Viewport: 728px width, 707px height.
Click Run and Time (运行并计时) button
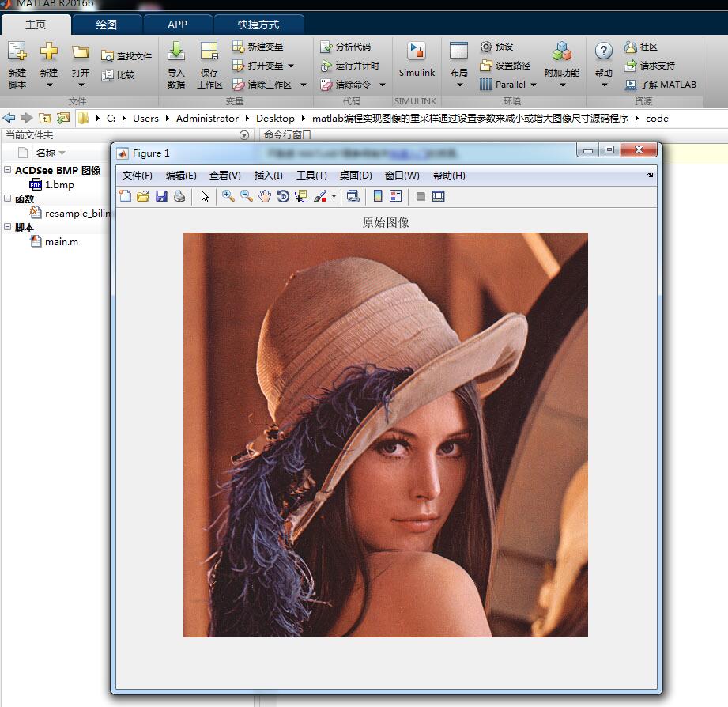coord(350,66)
